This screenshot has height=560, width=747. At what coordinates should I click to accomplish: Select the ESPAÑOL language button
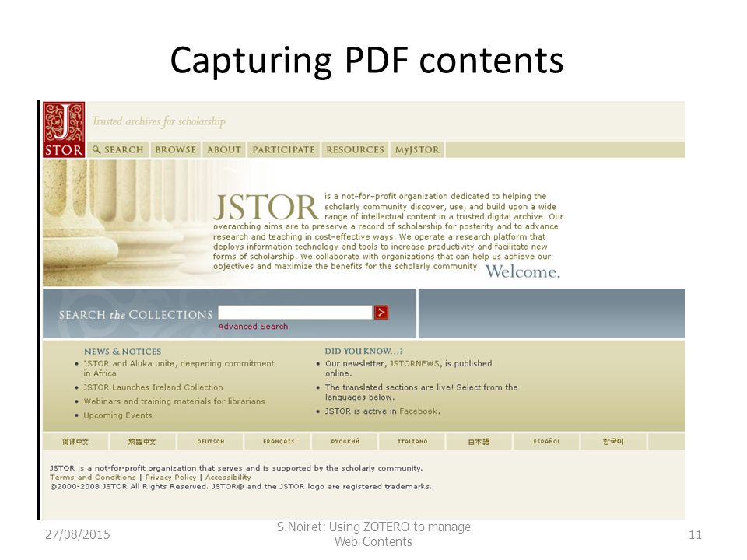click(546, 442)
